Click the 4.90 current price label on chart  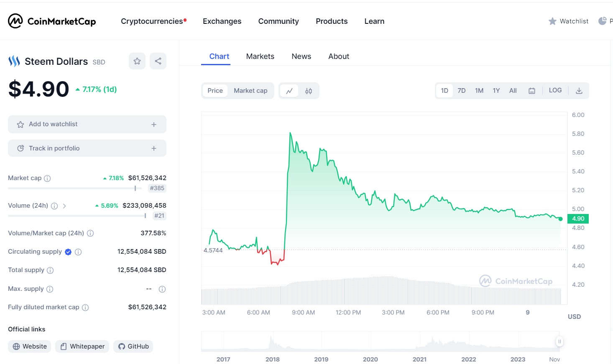pos(578,219)
